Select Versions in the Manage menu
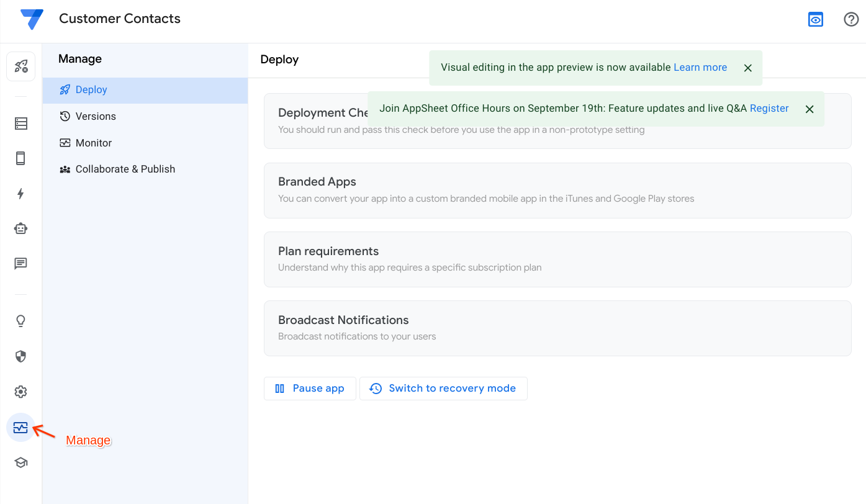Screen dimensions: 866x504 [x=96, y=116]
